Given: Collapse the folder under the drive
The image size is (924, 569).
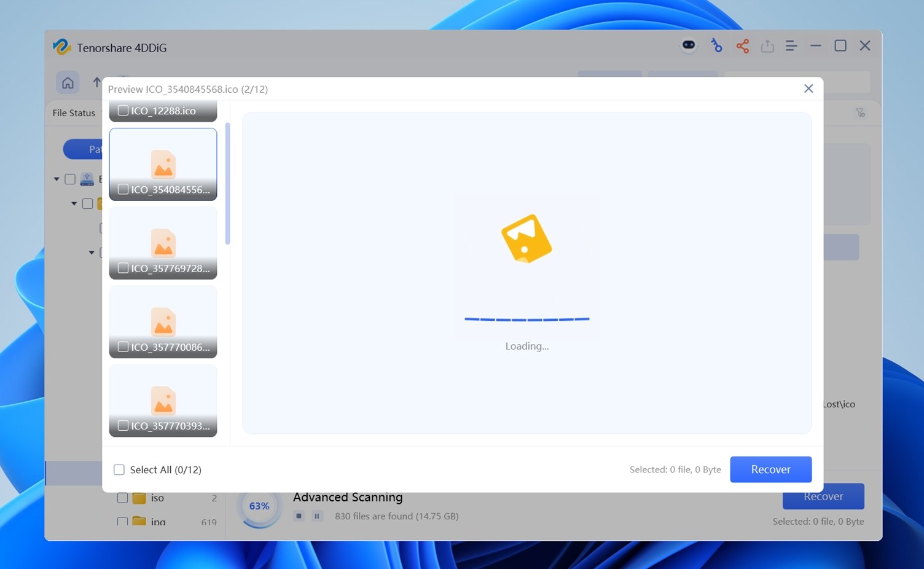Looking at the screenshot, I should [74, 203].
